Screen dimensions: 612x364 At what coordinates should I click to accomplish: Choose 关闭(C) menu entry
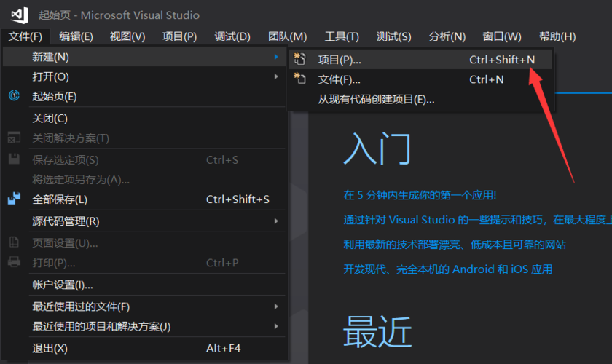pyautogui.click(x=144, y=118)
